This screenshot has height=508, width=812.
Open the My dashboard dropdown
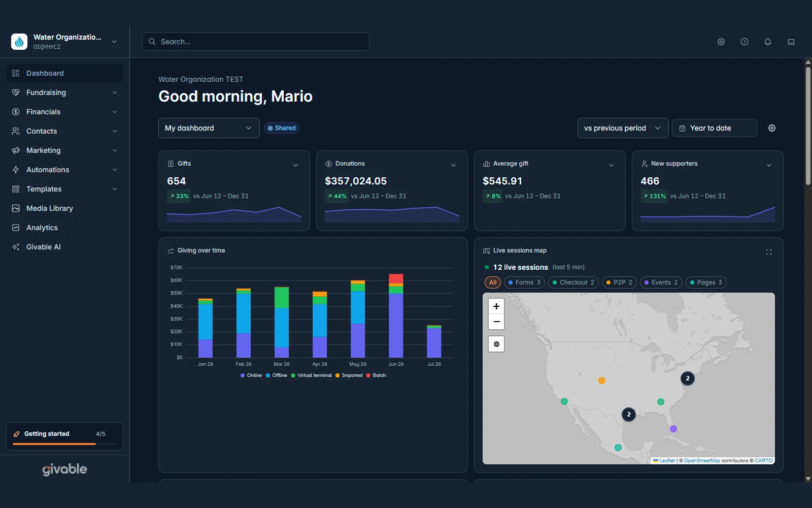pyautogui.click(x=209, y=128)
